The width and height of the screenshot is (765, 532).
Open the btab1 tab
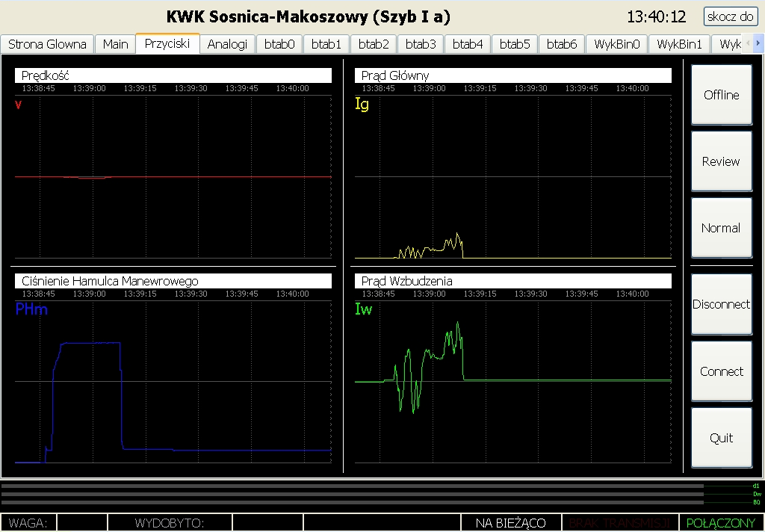pos(326,44)
